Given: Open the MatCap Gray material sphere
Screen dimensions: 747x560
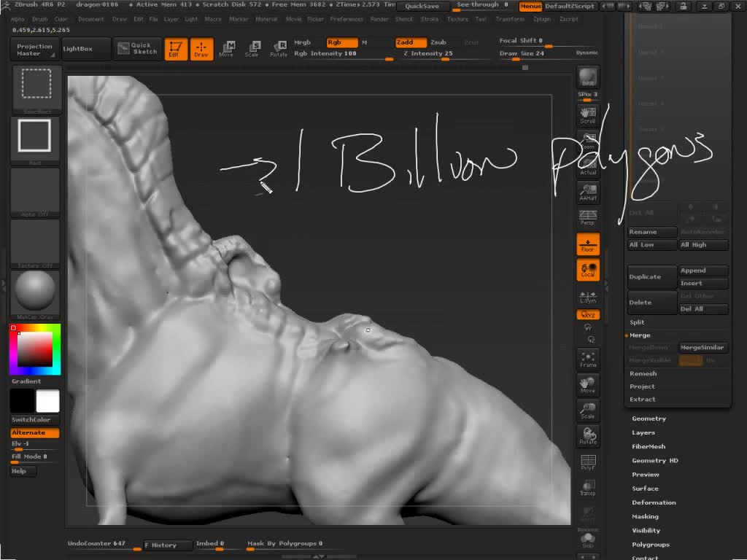Looking at the screenshot, I should [35, 291].
